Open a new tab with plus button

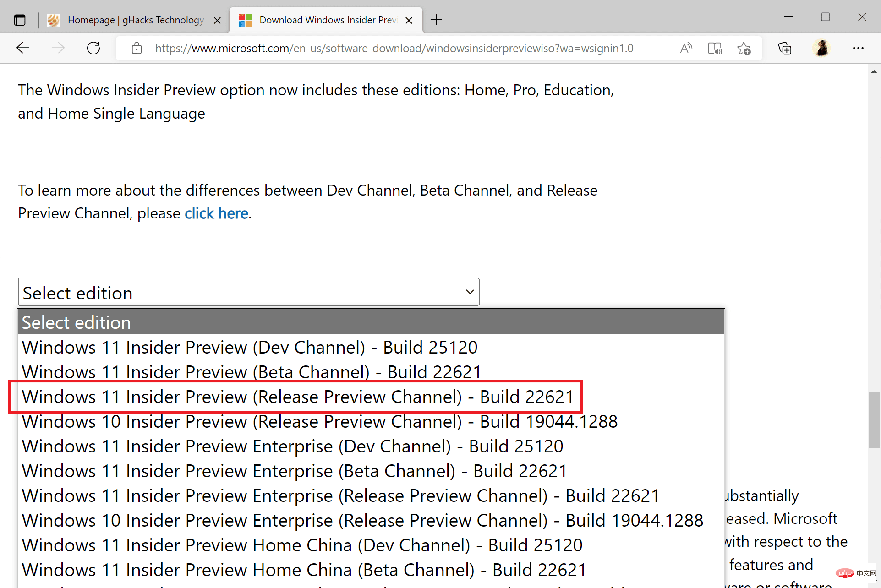[x=436, y=20]
